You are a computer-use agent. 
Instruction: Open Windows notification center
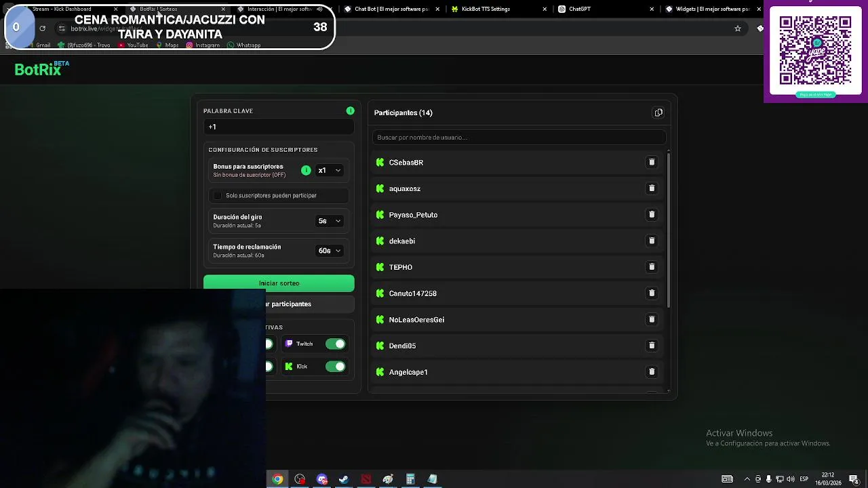point(854,479)
